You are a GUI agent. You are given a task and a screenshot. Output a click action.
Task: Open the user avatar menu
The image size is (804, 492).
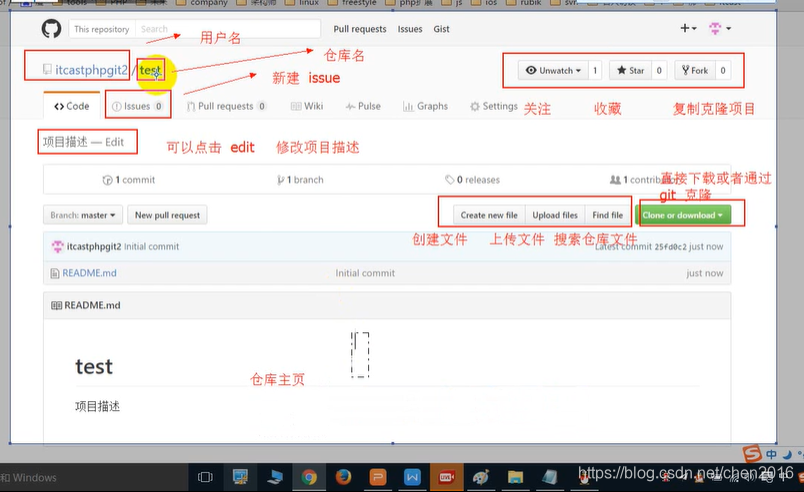click(x=720, y=28)
